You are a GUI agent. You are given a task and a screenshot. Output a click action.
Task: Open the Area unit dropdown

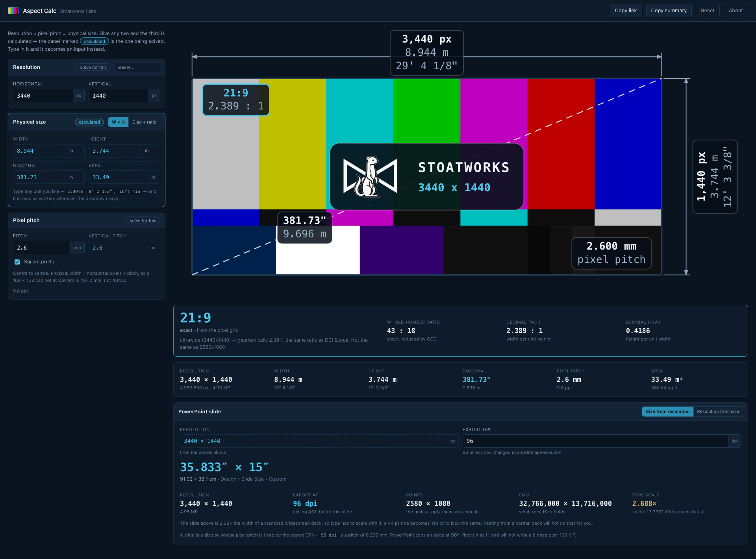click(x=154, y=177)
